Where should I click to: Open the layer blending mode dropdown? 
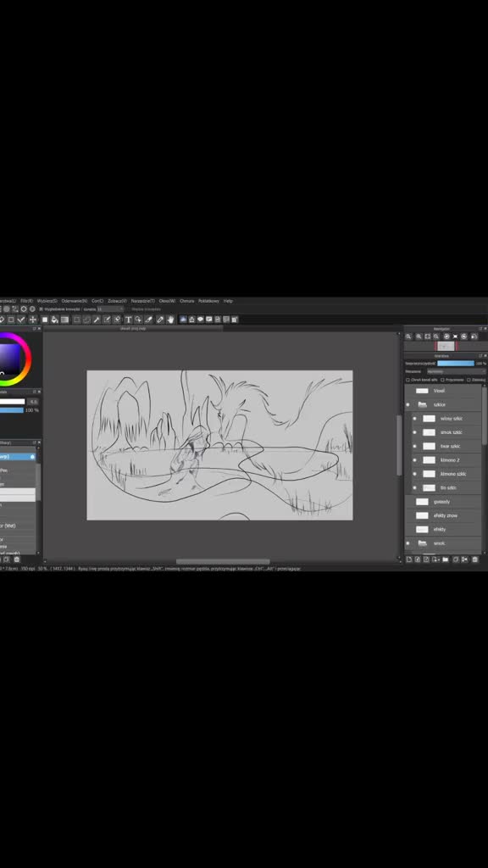click(456, 371)
